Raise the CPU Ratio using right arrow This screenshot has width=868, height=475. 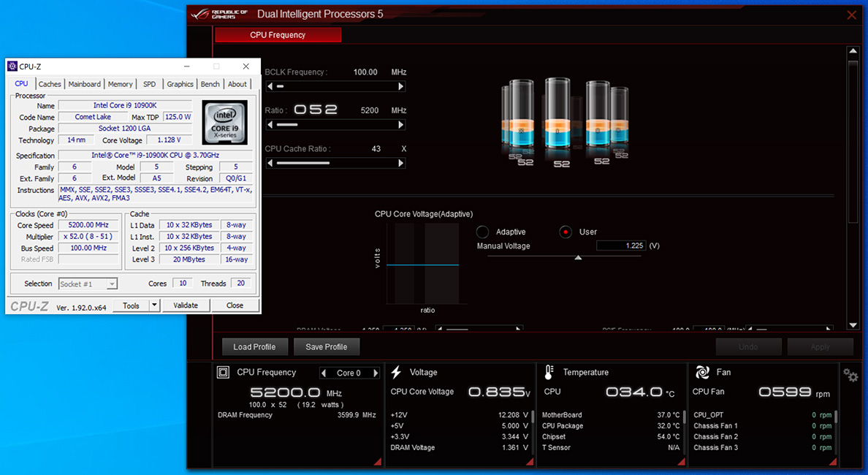pos(401,125)
